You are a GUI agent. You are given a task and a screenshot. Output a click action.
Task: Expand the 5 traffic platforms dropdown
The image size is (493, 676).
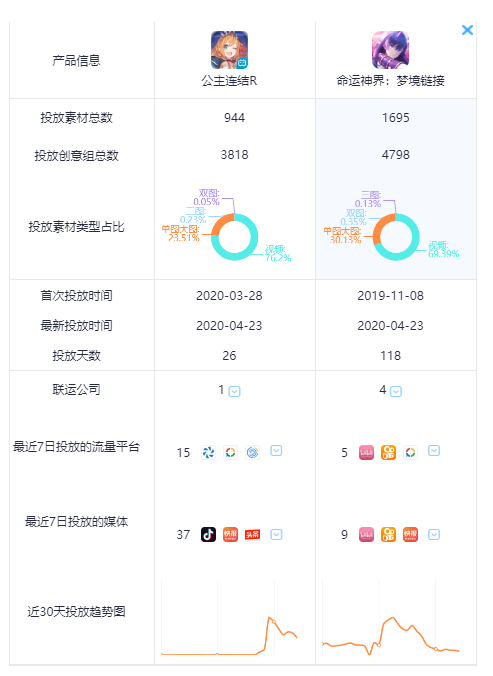434,451
